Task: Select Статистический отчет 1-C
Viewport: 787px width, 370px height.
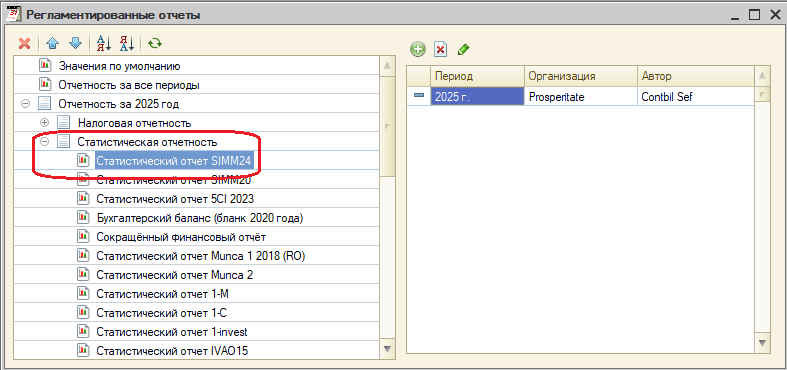Action: [x=162, y=313]
